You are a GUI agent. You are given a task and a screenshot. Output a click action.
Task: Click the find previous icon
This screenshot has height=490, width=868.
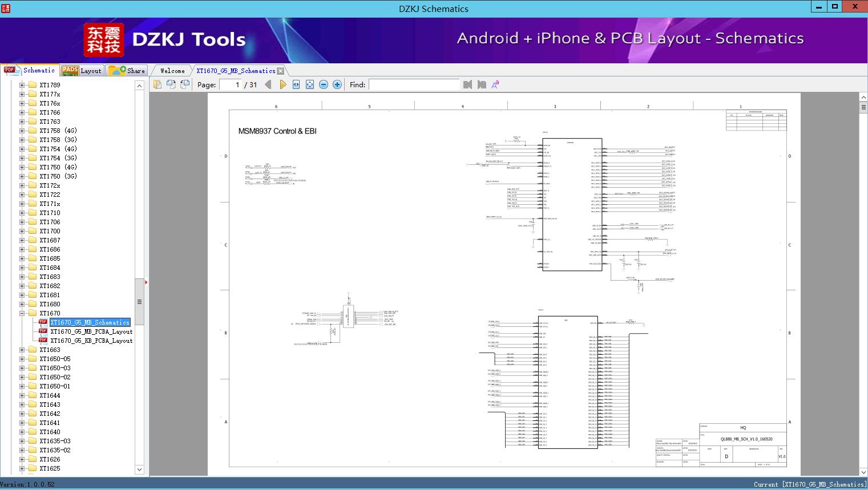click(468, 84)
